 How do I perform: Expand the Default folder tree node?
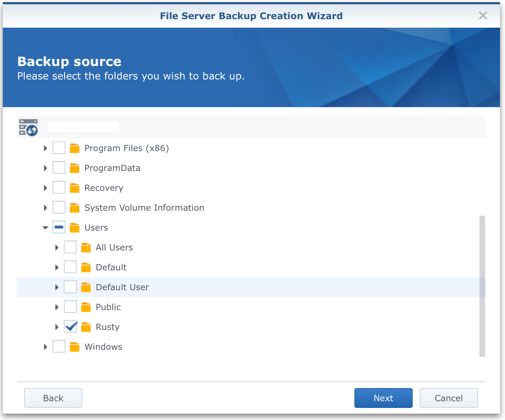pyautogui.click(x=56, y=267)
